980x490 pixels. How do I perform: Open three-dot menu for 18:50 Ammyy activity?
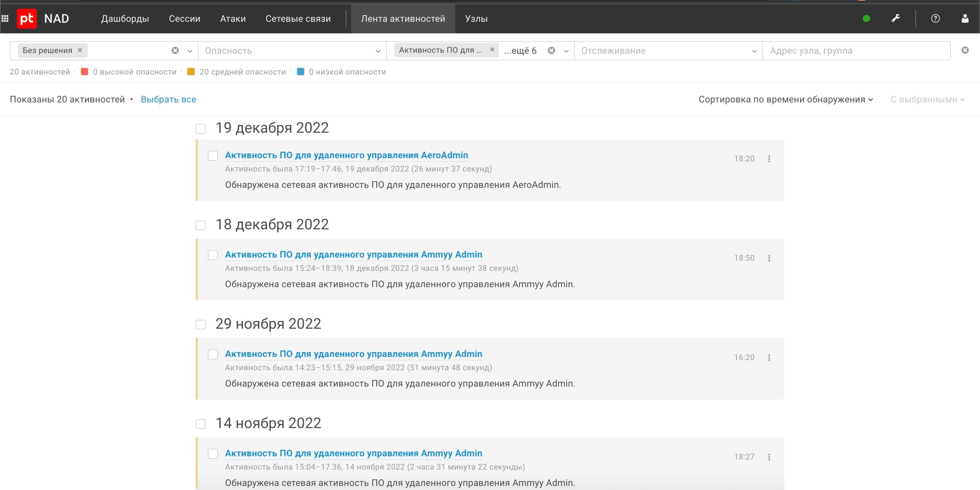tap(769, 258)
